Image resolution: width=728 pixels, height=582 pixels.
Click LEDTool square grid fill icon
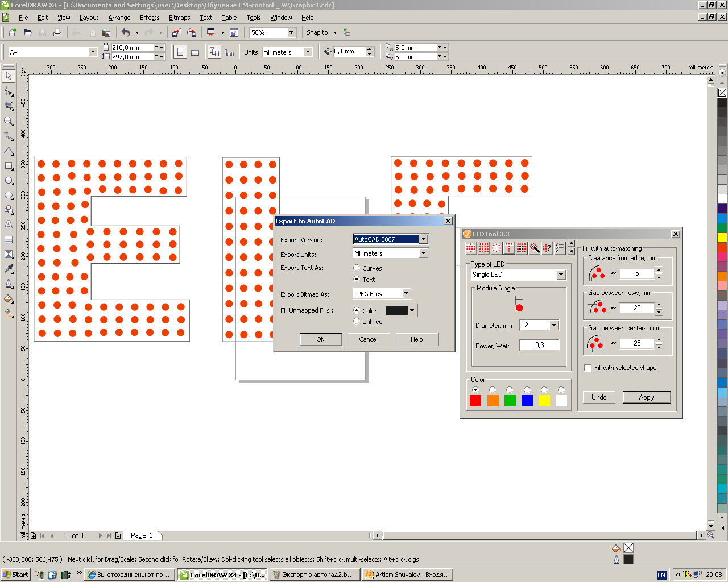pos(483,248)
